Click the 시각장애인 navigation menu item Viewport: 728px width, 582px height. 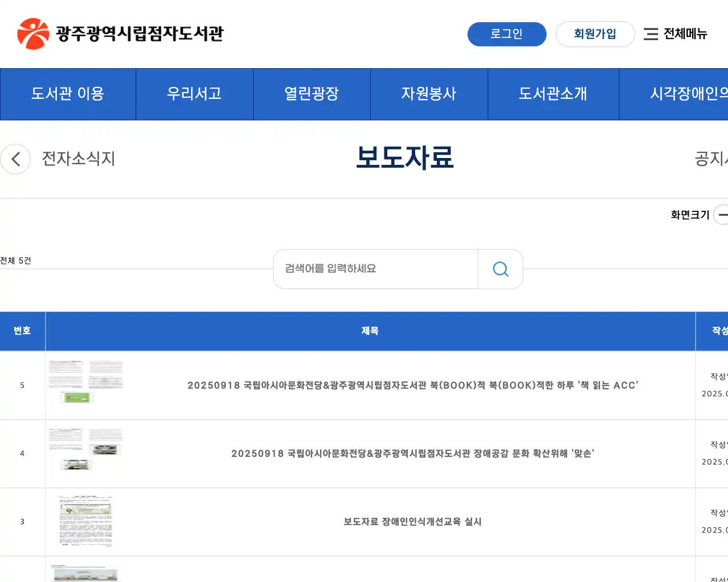[x=682, y=94]
